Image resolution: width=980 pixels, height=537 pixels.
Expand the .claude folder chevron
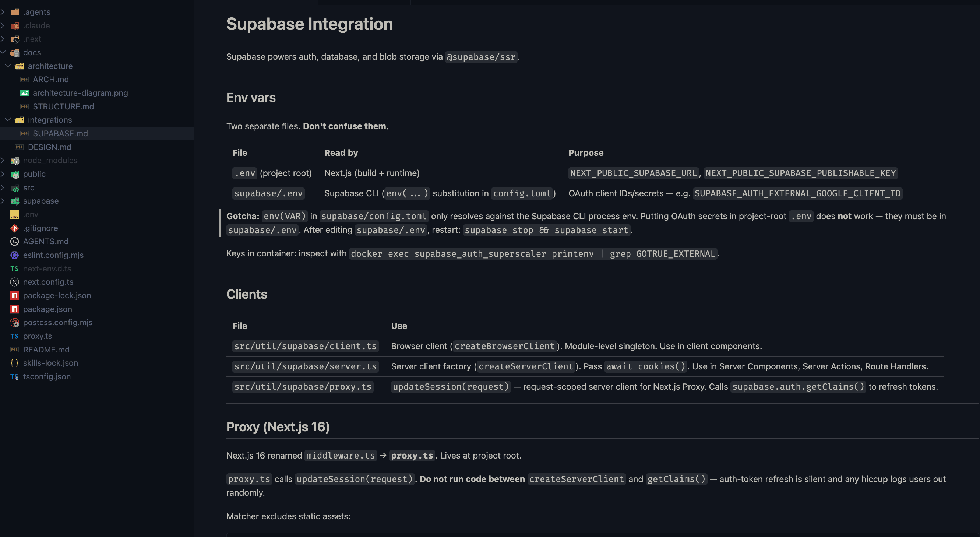[3, 26]
